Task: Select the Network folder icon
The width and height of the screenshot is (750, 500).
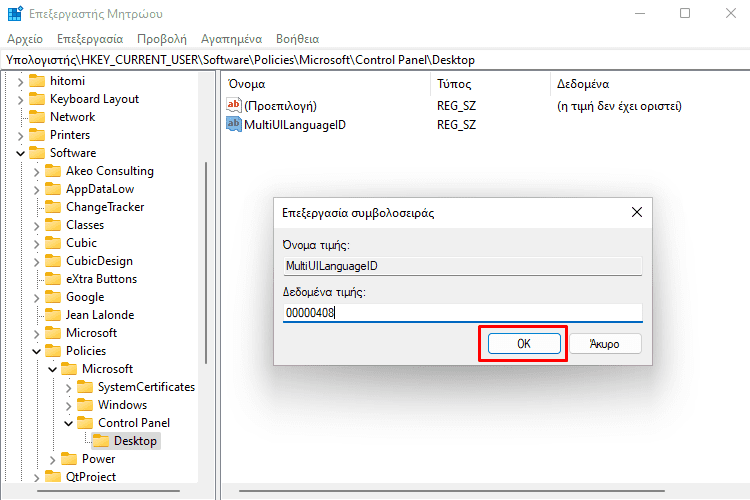Action: click(37, 117)
